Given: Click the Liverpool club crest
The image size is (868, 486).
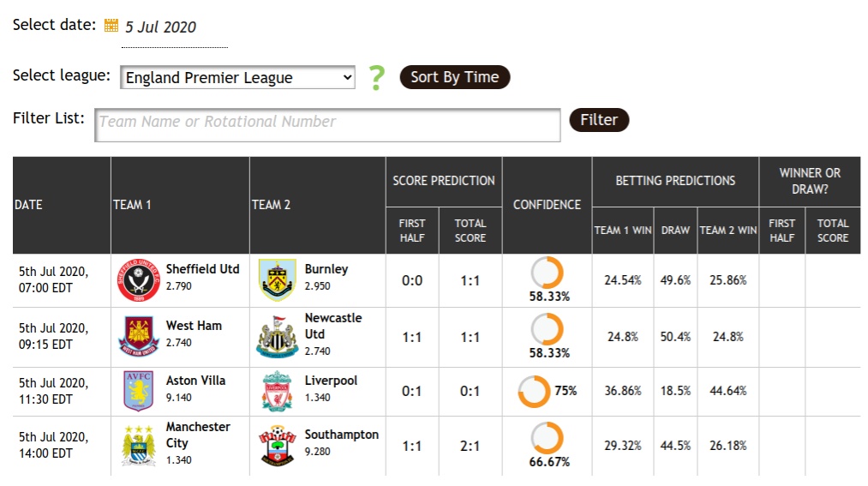Looking at the screenshot, I should (x=278, y=392).
